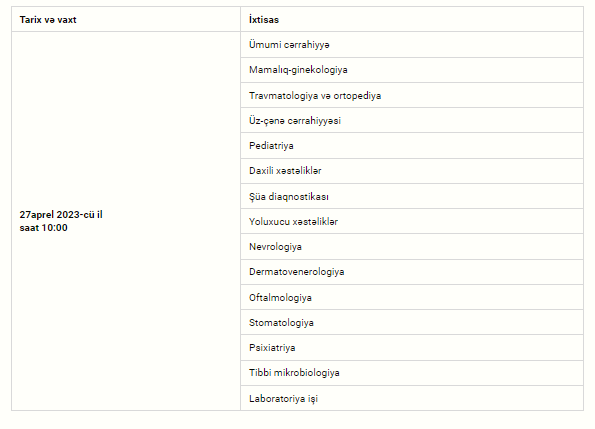Click the empty area beside "İxtisas" header
595x429 pixels.
tap(429, 19)
